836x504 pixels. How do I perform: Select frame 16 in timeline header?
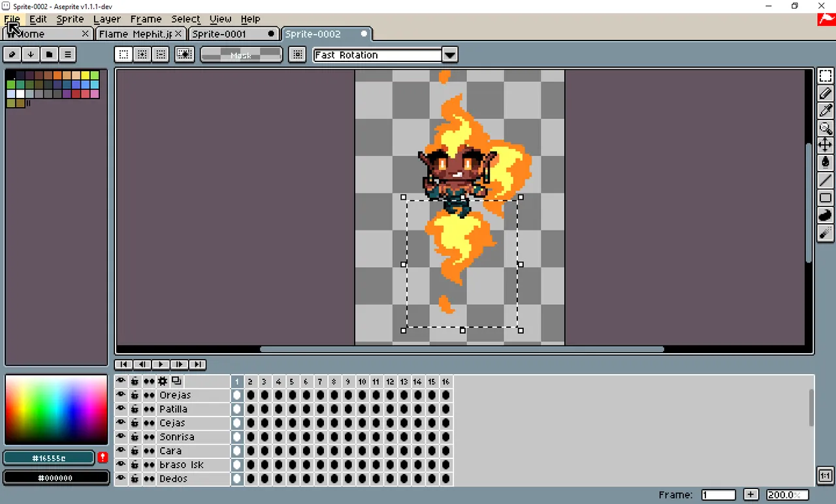(x=445, y=381)
